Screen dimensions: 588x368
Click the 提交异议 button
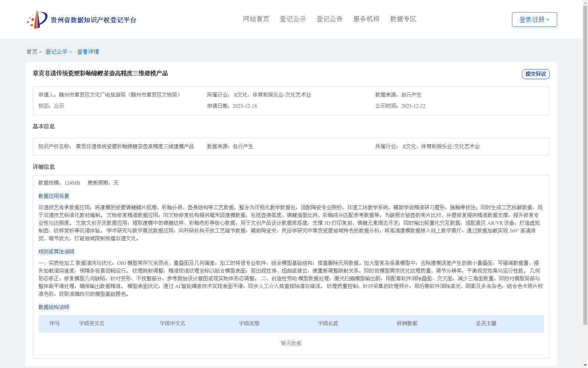(x=535, y=74)
